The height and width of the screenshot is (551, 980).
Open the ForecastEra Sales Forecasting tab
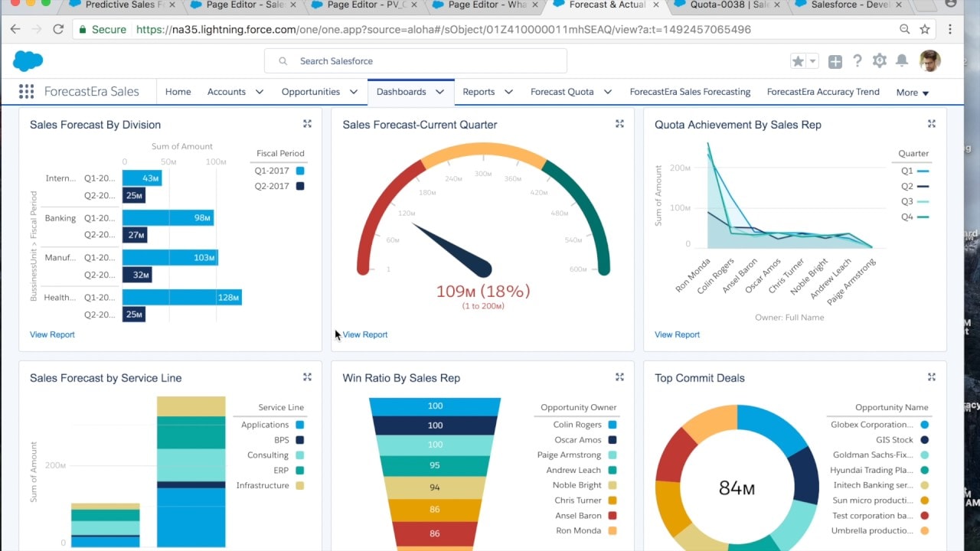click(x=690, y=92)
